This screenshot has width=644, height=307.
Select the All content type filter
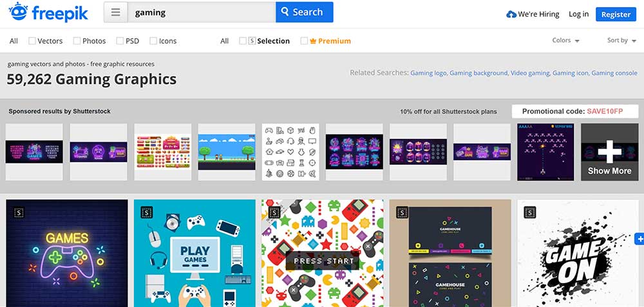coord(14,41)
